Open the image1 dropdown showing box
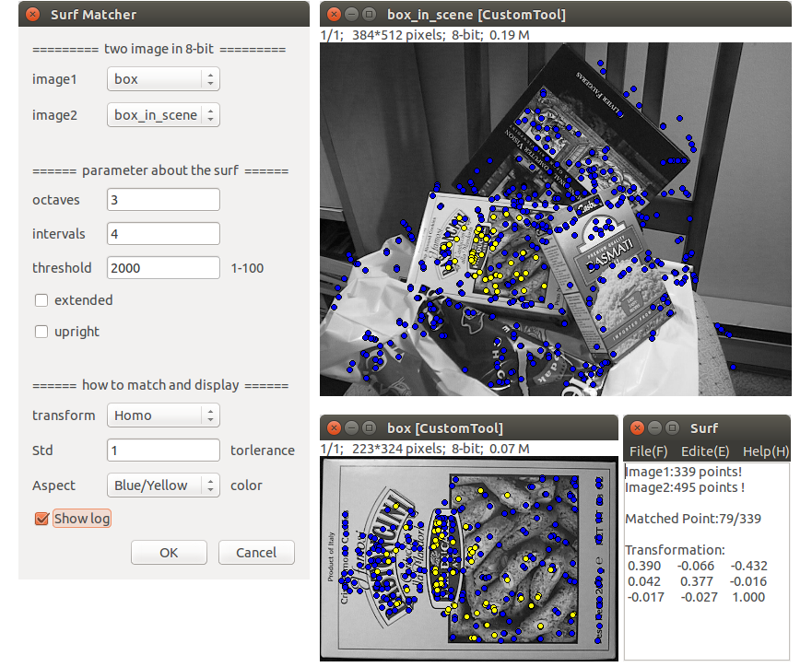 163,79
